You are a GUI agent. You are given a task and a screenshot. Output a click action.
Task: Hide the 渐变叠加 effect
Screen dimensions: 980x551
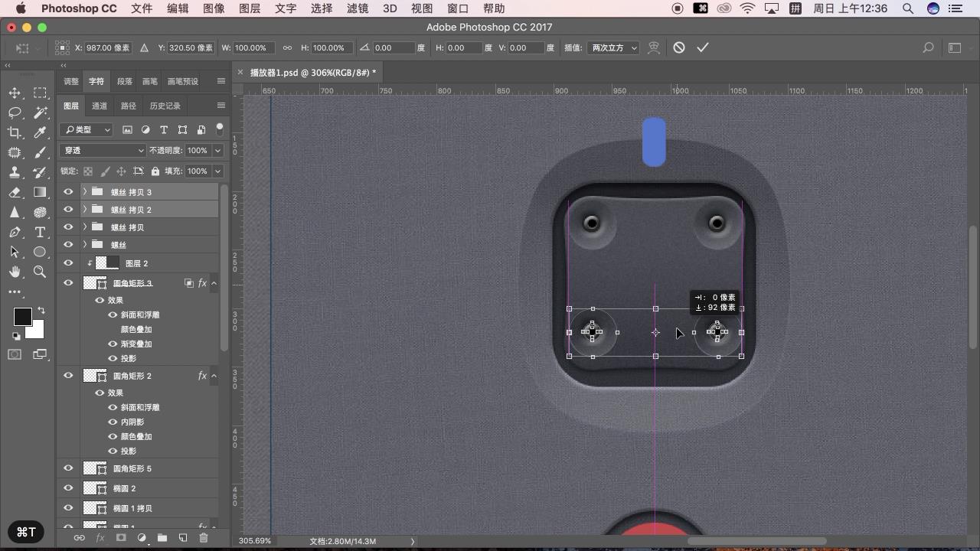point(113,344)
